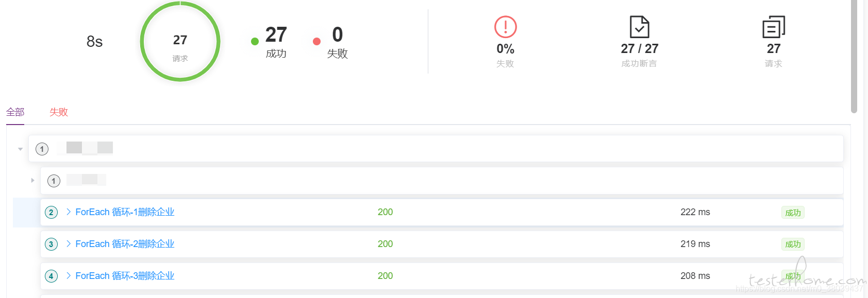868x298 pixels.
Task: Collapse the top-level scenario tree arrow
Action: (20, 149)
